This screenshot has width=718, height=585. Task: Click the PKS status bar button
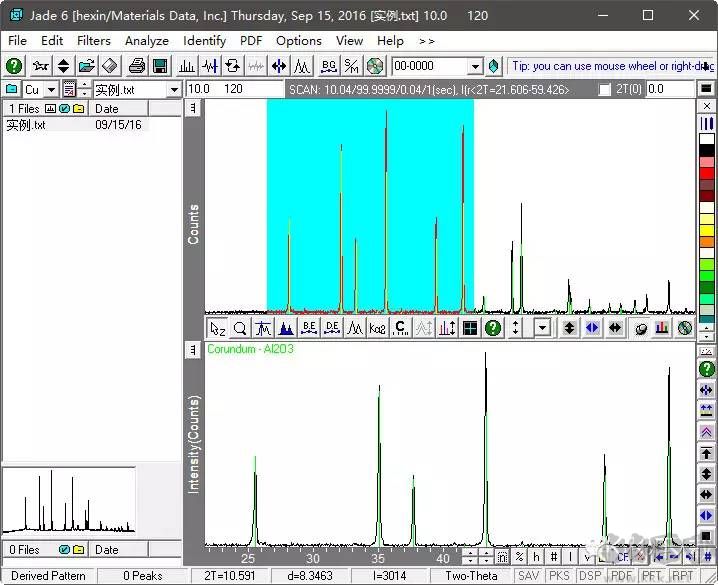(x=561, y=576)
